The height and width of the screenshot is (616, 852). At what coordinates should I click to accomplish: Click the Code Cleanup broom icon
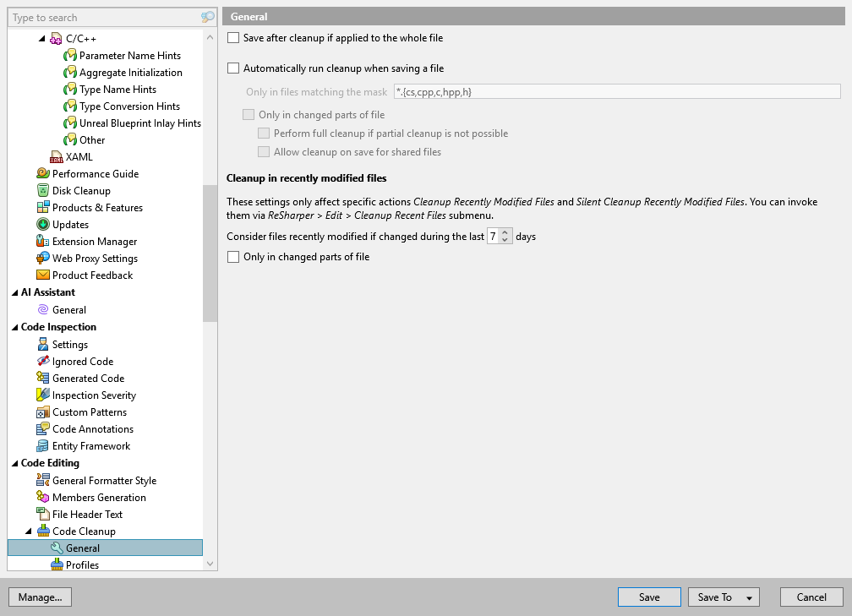43,532
